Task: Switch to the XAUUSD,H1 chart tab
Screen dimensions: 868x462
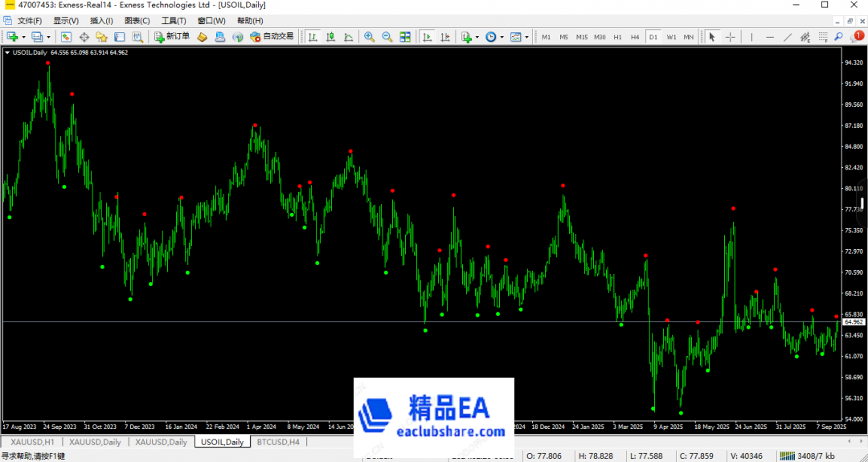Action: click(x=32, y=442)
